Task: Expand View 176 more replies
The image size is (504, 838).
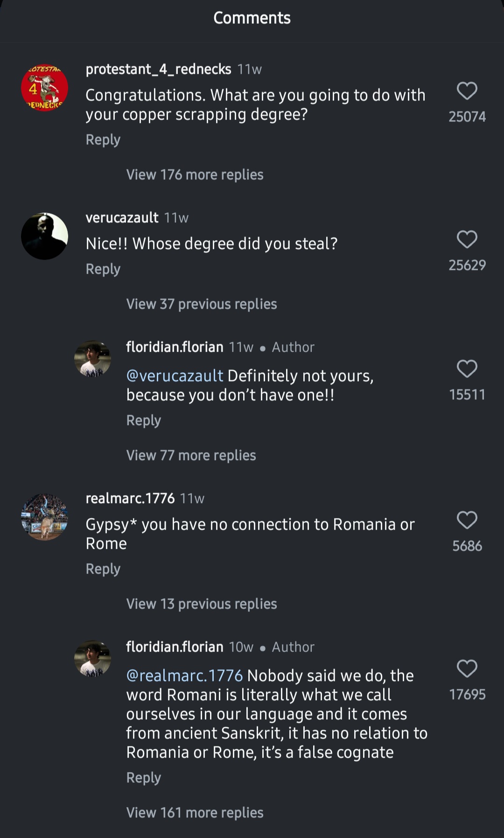Action: pyautogui.click(x=195, y=175)
